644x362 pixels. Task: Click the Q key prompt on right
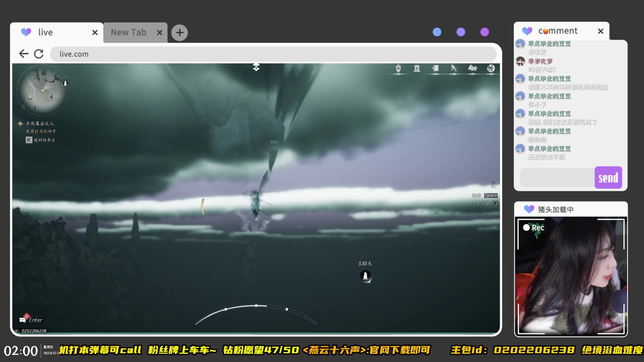pyautogui.click(x=495, y=203)
